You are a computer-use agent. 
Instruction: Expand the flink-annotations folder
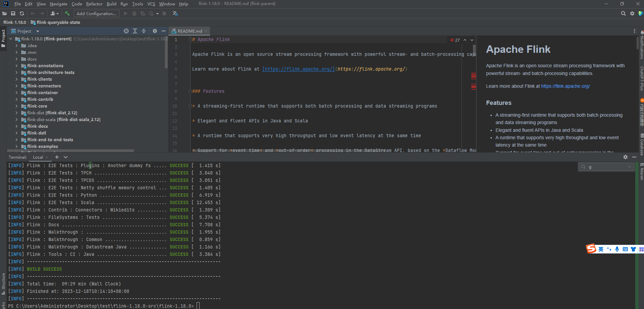16,66
